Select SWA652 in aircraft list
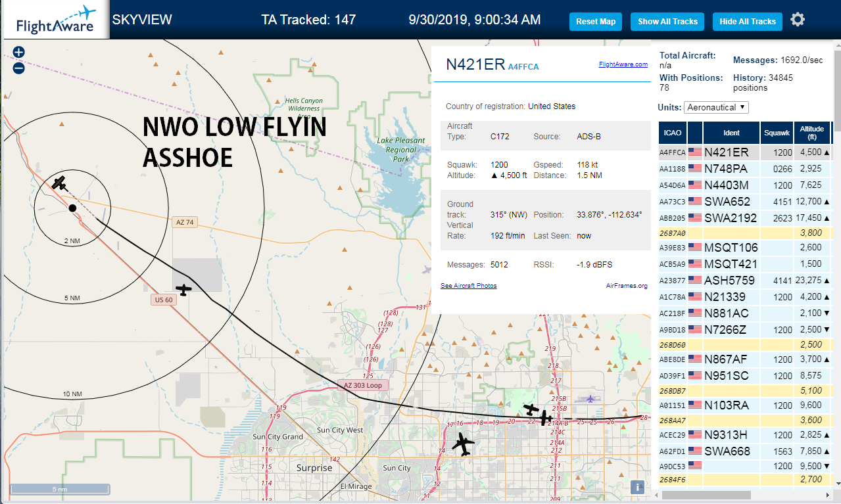Image resolution: width=841 pixels, height=504 pixels. [x=746, y=201]
